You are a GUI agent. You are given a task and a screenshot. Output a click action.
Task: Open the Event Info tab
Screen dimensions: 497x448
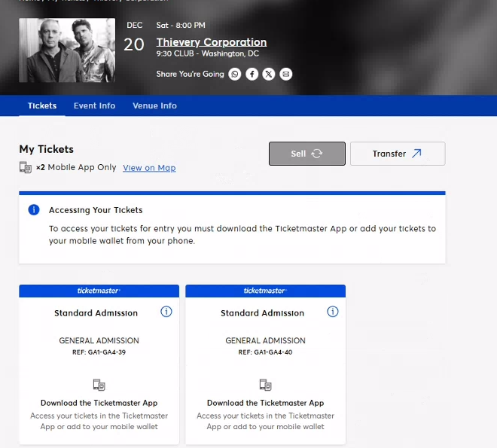tap(94, 105)
